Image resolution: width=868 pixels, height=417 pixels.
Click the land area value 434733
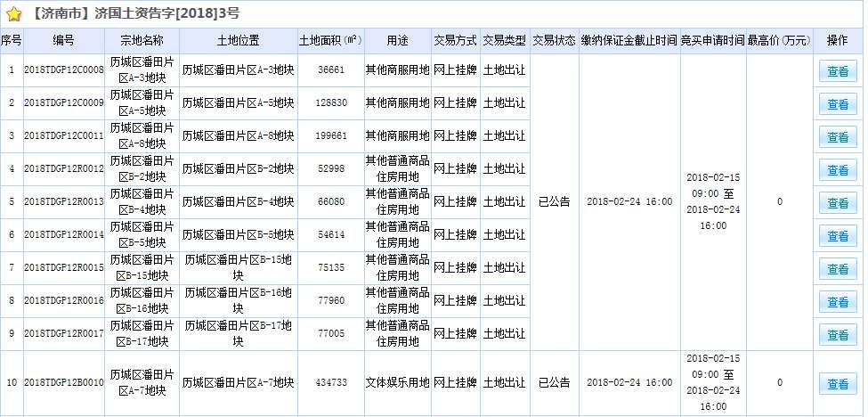click(331, 383)
